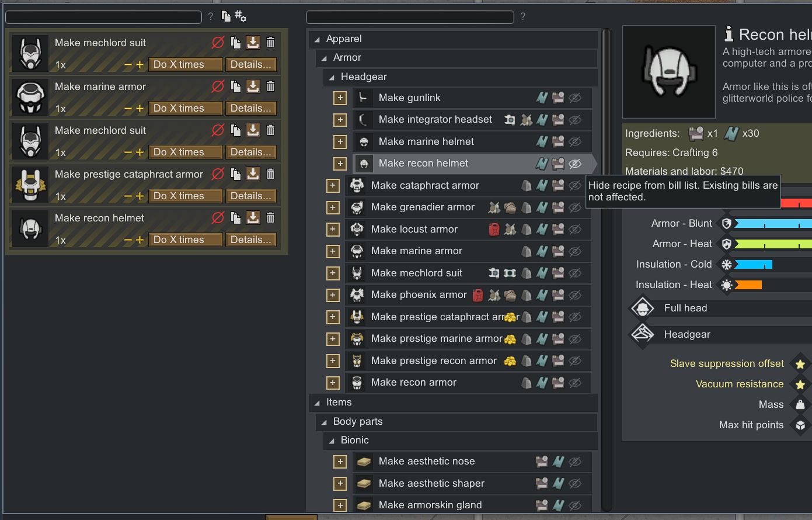Delete the Make marine armor bill
This screenshot has width=812, height=520.
pos(270,86)
